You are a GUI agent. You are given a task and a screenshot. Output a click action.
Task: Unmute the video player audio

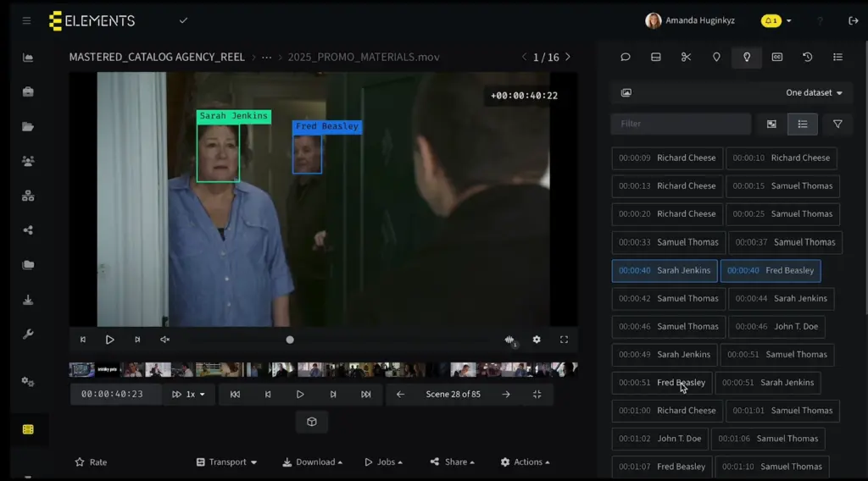click(165, 340)
